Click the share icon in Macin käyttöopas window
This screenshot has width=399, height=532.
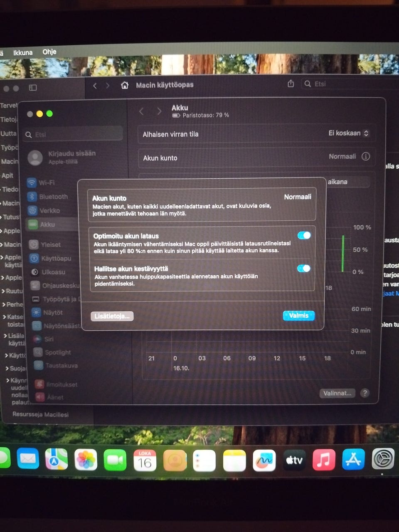(291, 84)
